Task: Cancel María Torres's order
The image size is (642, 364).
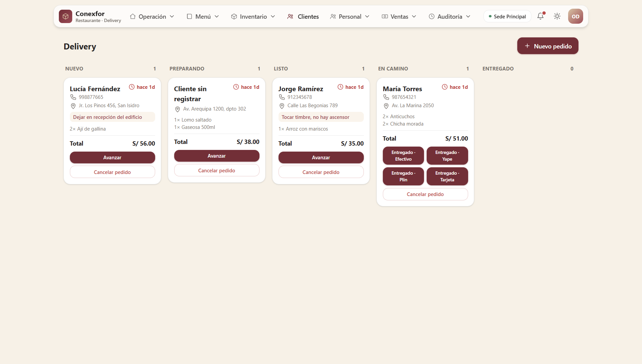Action: point(425,194)
